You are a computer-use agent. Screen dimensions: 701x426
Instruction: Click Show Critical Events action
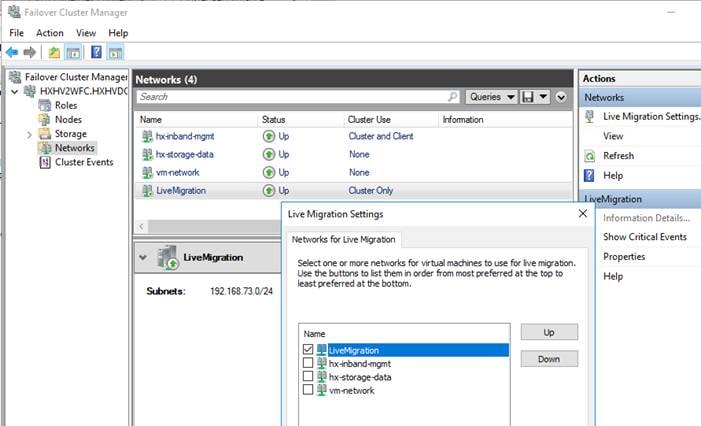[x=645, y=237]
